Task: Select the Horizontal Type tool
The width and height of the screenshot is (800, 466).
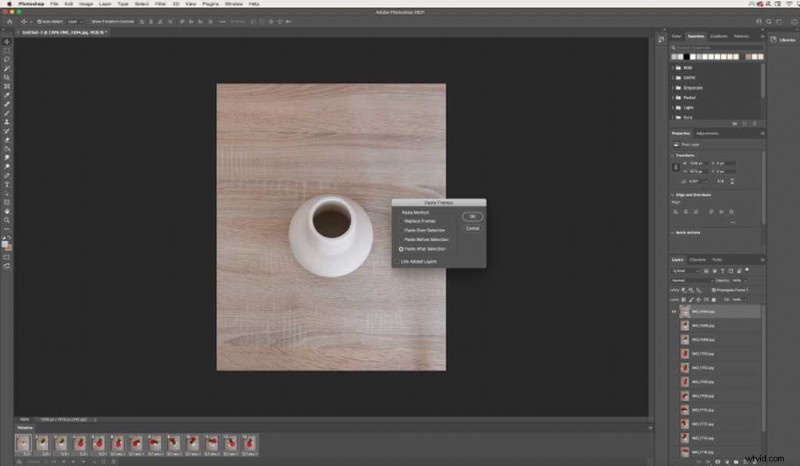Action: tap(7, 185)
